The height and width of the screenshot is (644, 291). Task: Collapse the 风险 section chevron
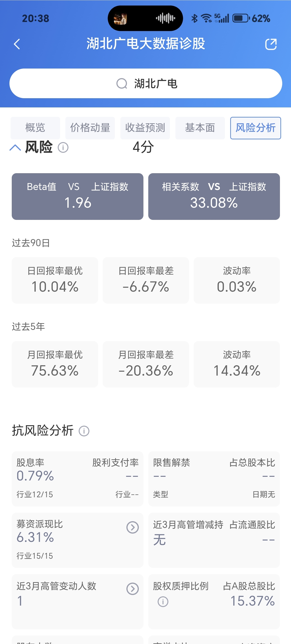pyautogui.click(x=15, y=147)
